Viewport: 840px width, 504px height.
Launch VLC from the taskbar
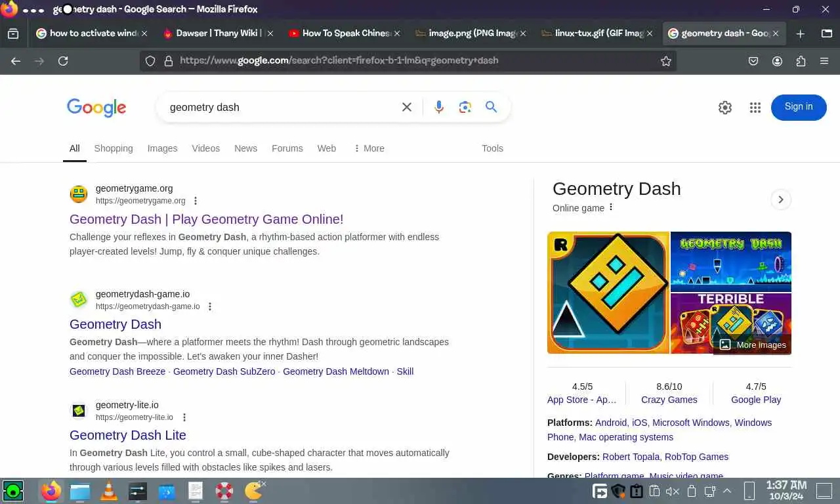108,491
